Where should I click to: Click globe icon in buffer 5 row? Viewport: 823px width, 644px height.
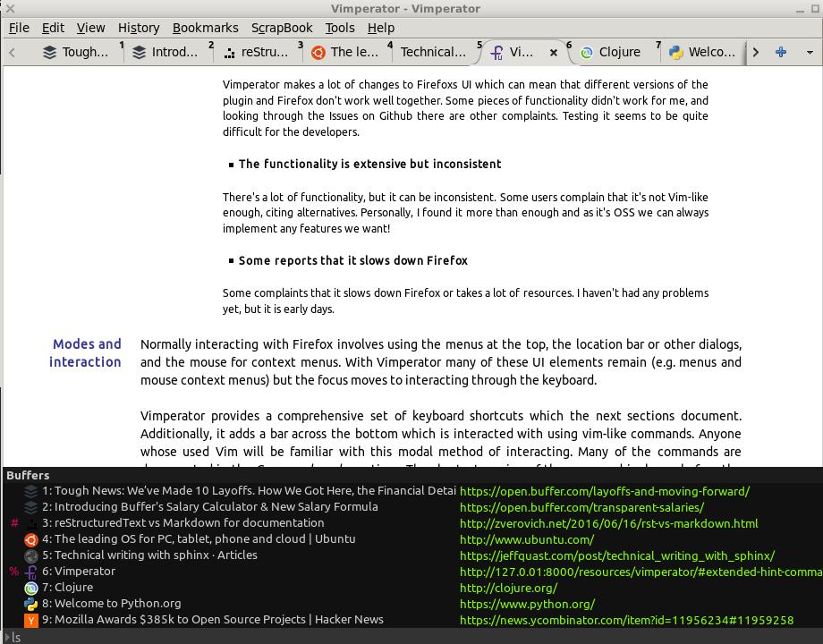click(x=31, y=555)
